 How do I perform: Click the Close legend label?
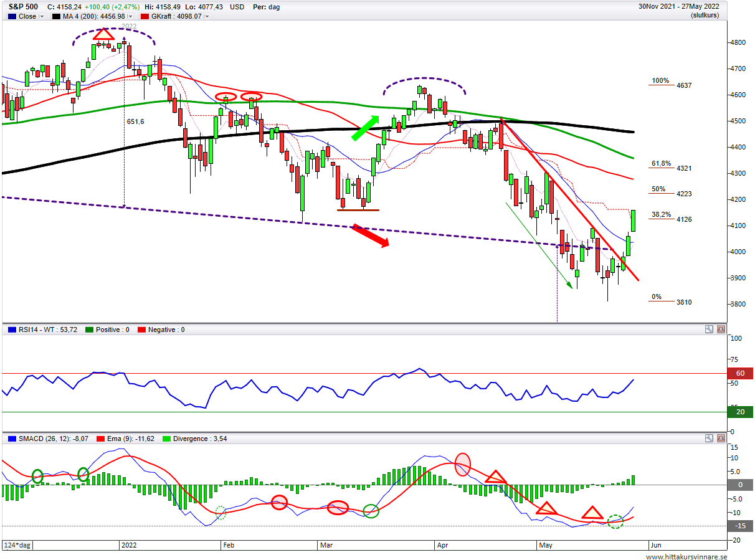(x=27, y=16)
